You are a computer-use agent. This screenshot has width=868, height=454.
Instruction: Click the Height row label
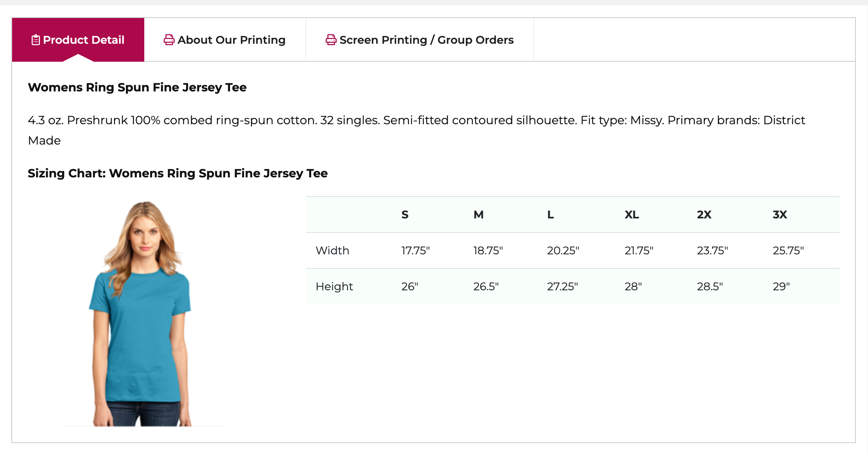click(x=334, y=286)
